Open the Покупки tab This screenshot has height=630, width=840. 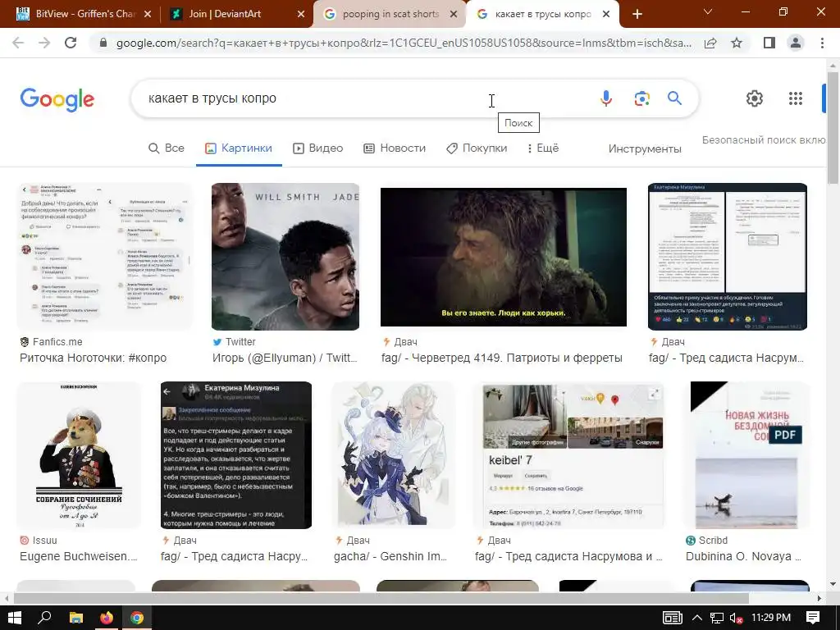tap(477, 148)
